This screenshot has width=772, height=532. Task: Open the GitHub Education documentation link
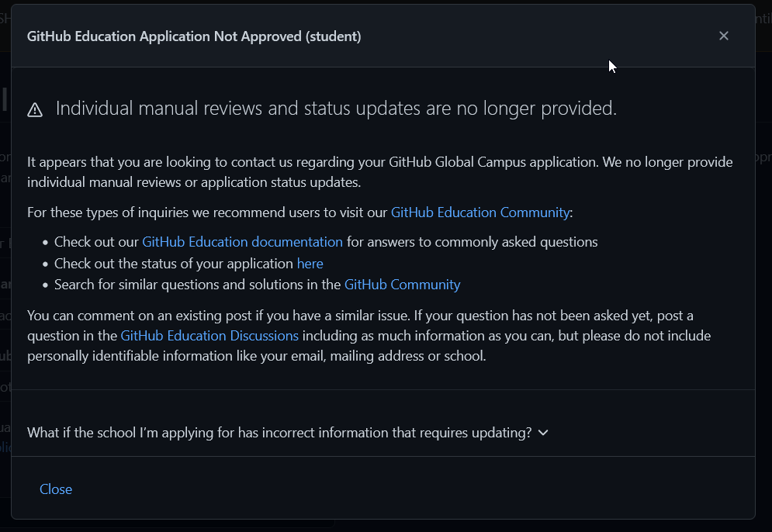[242, 242]
